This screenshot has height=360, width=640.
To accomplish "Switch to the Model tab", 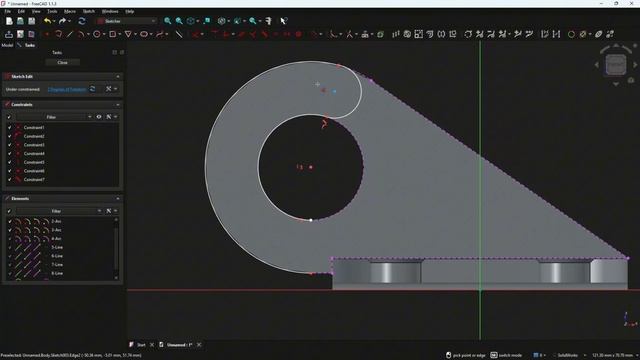I will click(x=7, y=45).
